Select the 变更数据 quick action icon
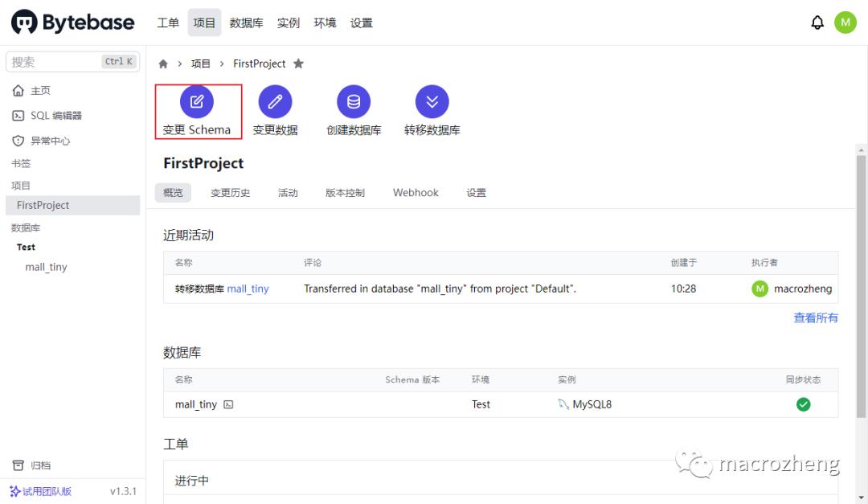 pos(275,101)
